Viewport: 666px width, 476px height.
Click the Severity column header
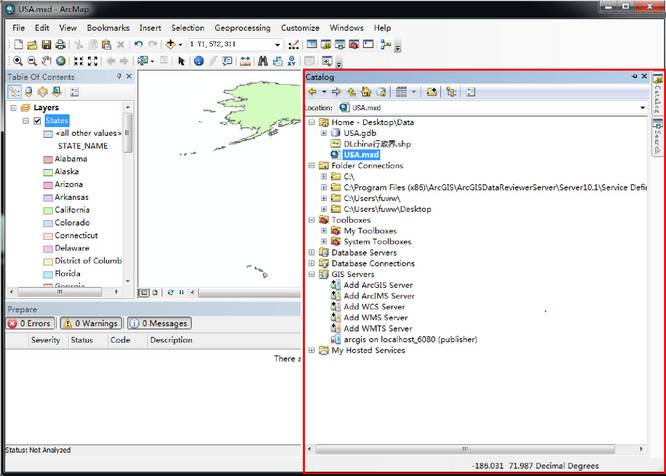point(45,340)
